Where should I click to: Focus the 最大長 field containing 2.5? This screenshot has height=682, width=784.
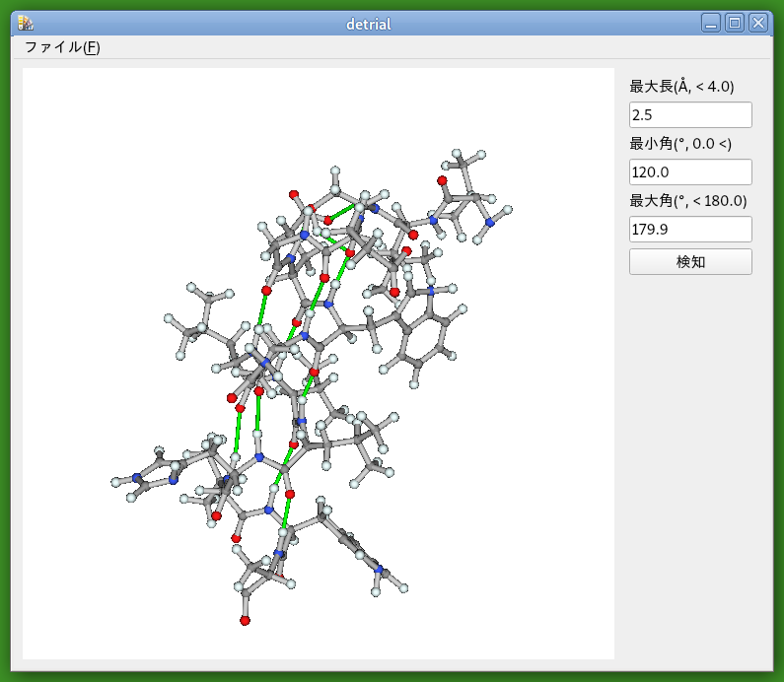click(690, 115)
